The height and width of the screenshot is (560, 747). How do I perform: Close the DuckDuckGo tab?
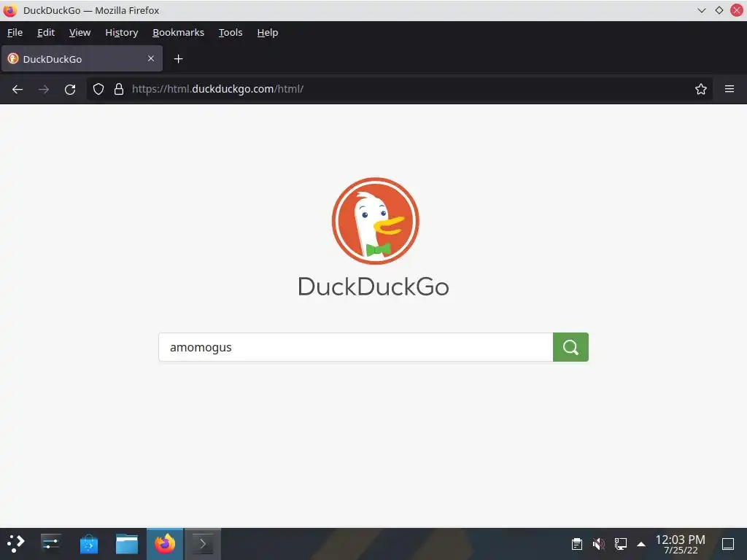point(150,58)
